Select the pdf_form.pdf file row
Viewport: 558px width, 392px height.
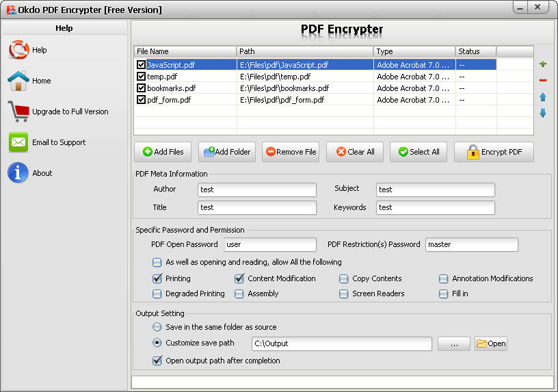[315, 100]
